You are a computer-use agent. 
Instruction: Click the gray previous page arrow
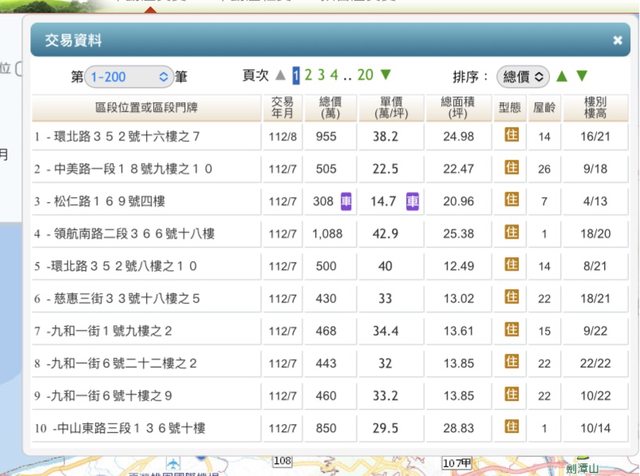281,75
